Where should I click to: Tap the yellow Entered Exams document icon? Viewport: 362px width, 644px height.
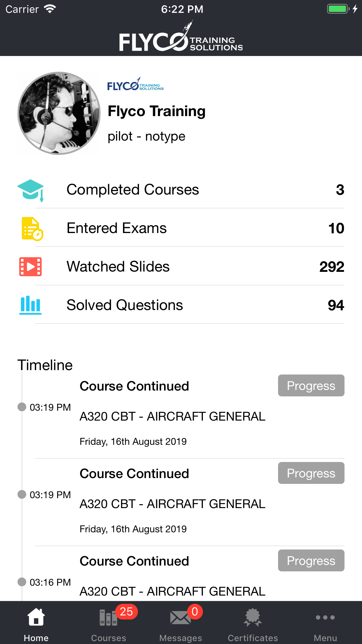(32, 229)
